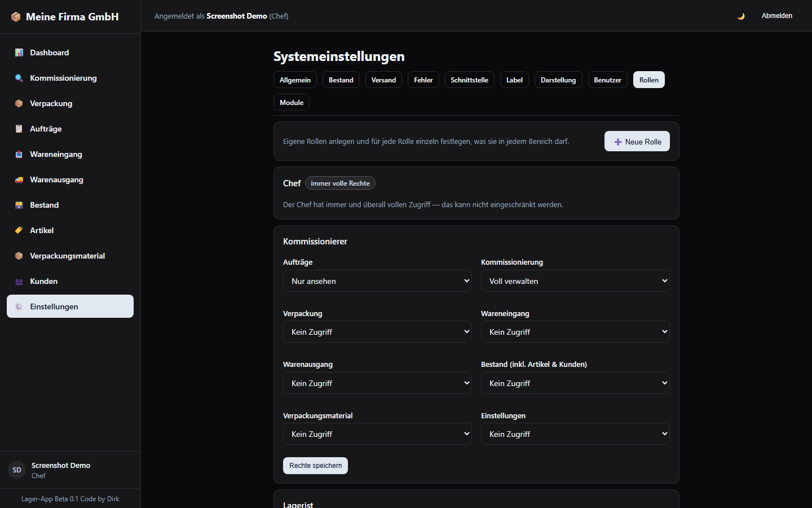This screenshot has height=508, width=812.
Task: Open the Aufträge permission dropdown
Action: pyautogui.click(x=377, y=281)
